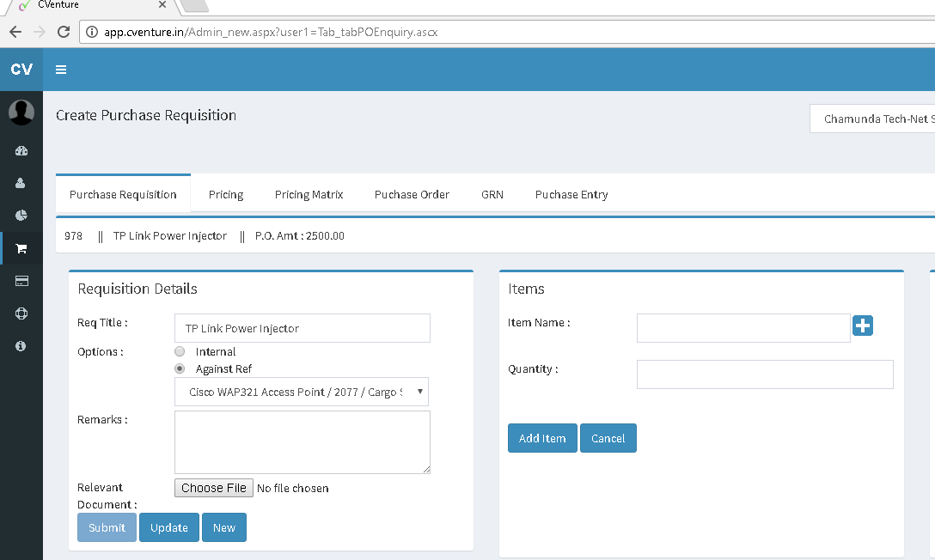The image size is (935, 560).
Task: Open the user person icon in sidebar
Action: coord(21,183)
